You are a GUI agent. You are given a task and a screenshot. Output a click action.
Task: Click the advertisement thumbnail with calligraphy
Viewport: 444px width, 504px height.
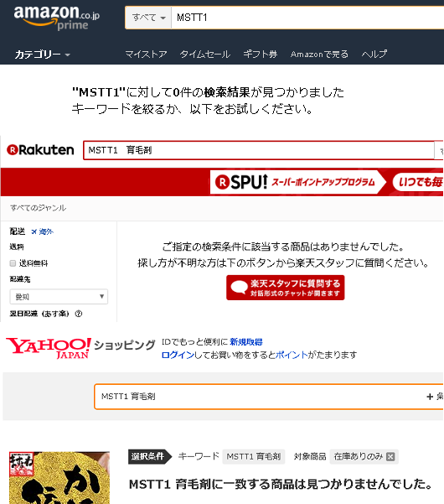[59, 478]
